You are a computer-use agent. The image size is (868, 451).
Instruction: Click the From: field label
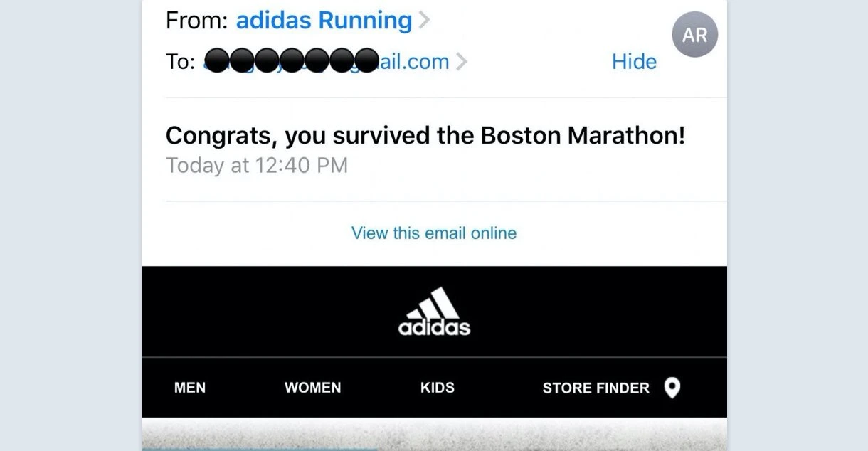click(196, 21)
